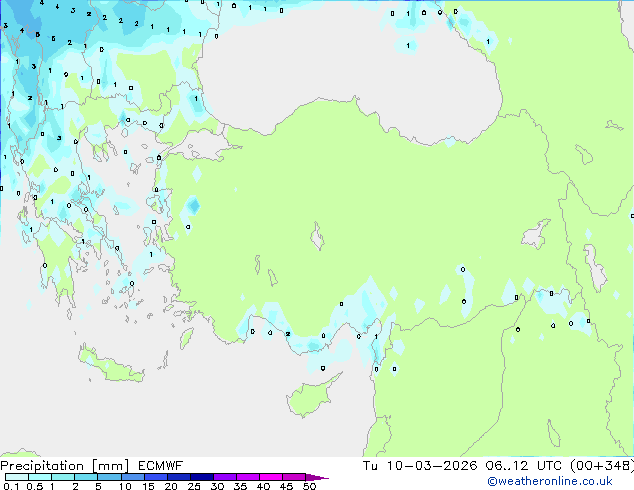Click the date 'Tu 10-03-2026' label
This screenshot has width=634, height=490.
pos(420,466)
